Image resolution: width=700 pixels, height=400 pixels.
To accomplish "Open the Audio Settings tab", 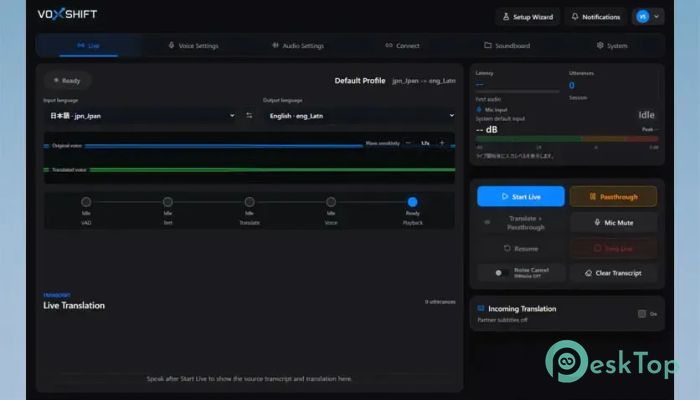I will 298,46.
